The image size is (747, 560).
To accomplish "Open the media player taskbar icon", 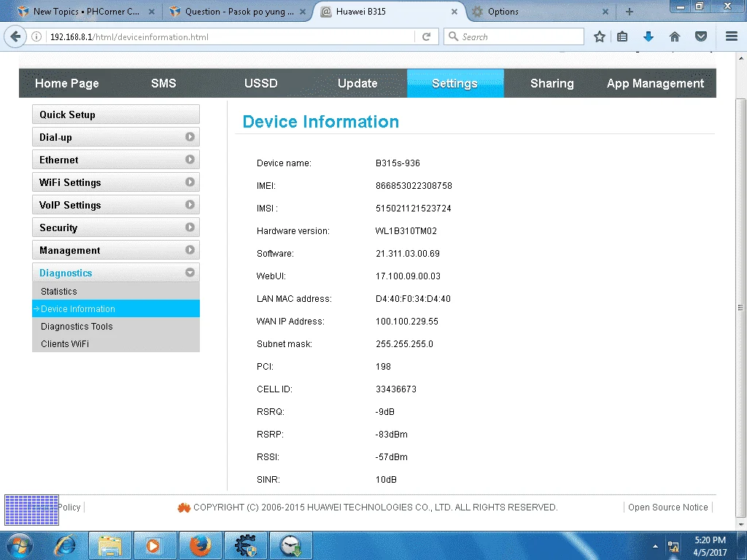I will (155, 545).
